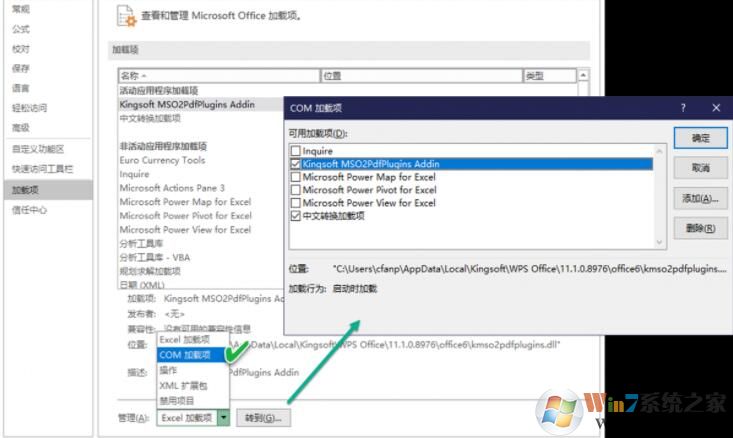733x438 pixels.
Task: Sort add-ins by 名称 column header
Action: coord(219,76)
